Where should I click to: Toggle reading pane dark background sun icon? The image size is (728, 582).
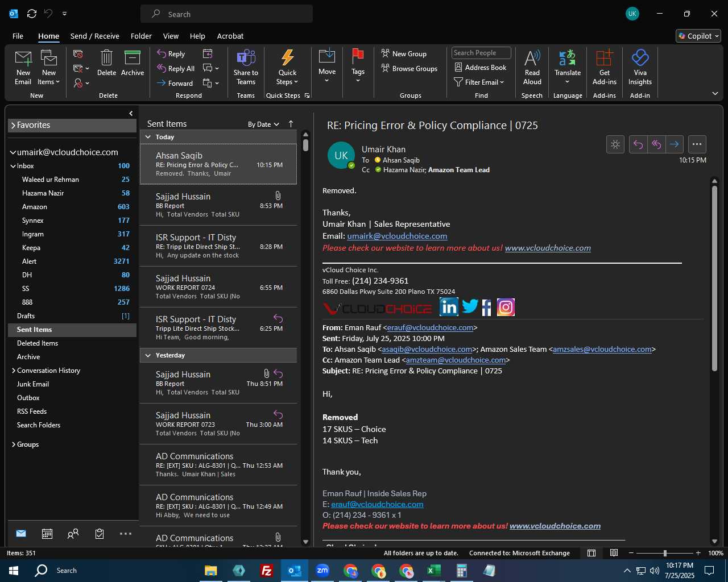615,144
